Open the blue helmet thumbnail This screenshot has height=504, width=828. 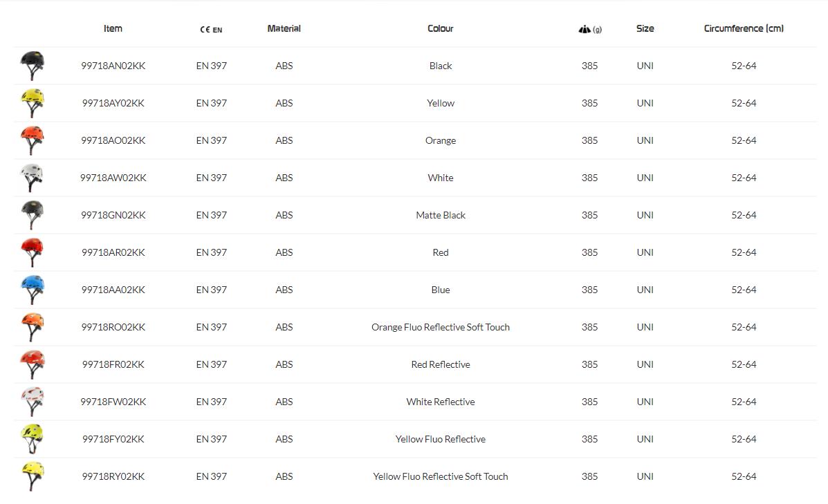(32, 290)
